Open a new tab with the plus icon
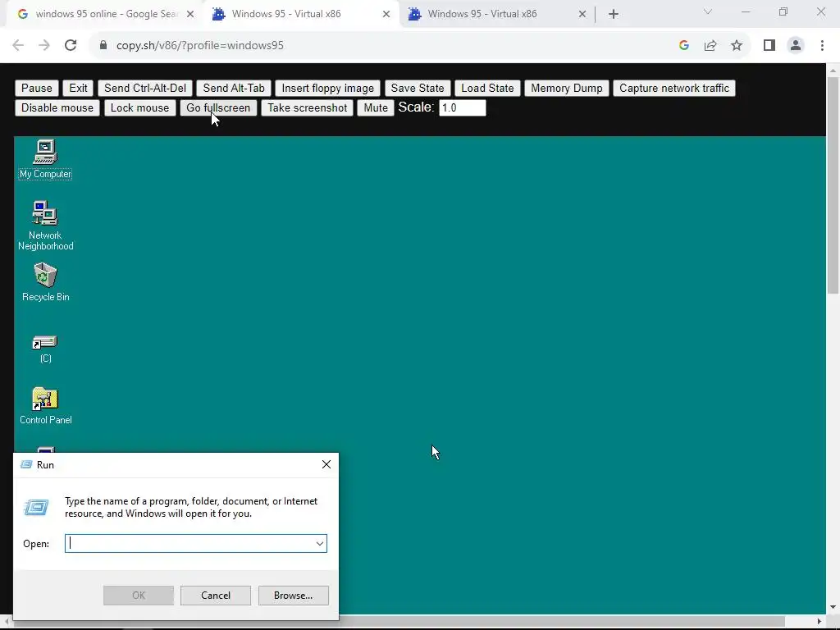Viewport: 840px width, 630px height. click(614, 14)
